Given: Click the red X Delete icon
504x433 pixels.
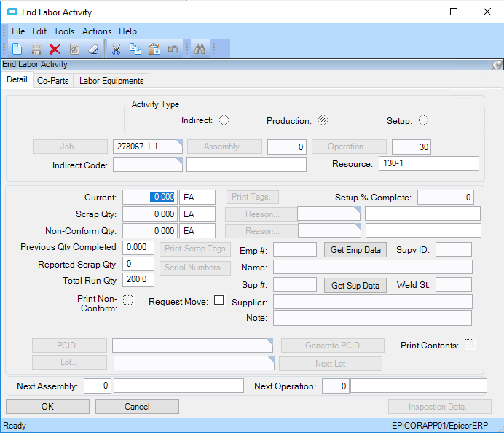Looking at the screenshot, I should [x=55, y=50].
